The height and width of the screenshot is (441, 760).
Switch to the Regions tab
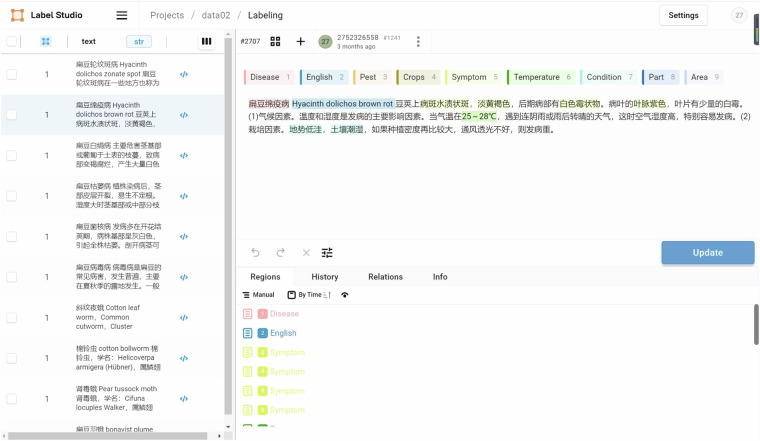click(x=265, y=277)
